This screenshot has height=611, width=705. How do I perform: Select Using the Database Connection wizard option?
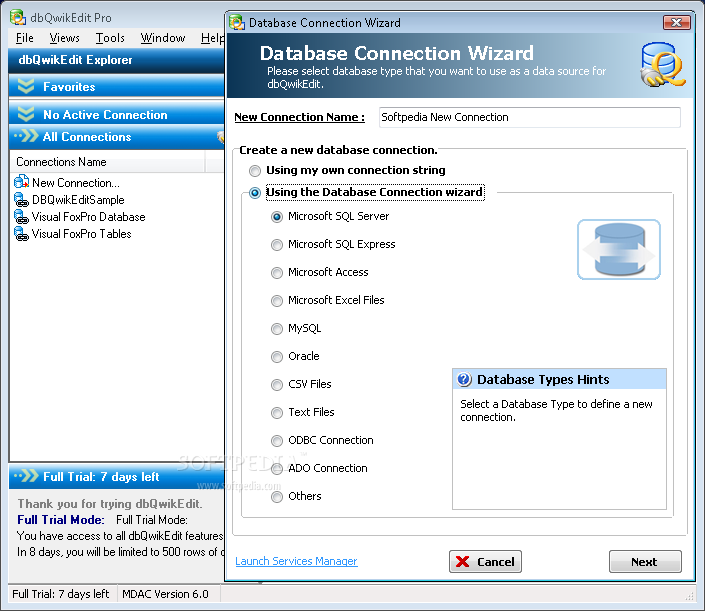(x=255, y=193)
